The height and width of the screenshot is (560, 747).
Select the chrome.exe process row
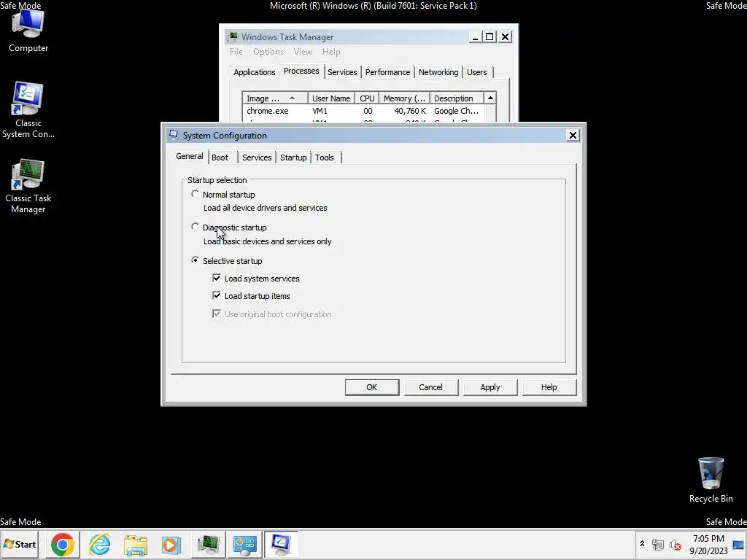pyautogui.click(x=363, y=111)
